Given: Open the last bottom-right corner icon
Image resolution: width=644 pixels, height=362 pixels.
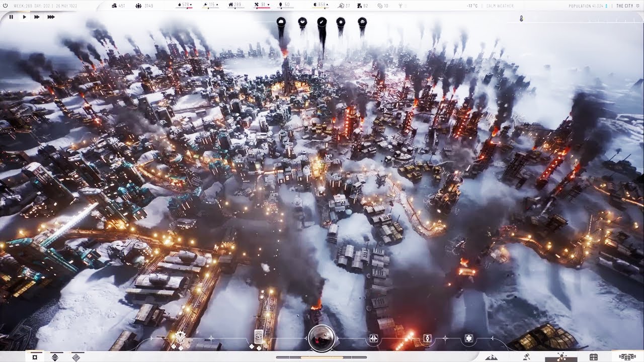Looking at the screenshot, I should [x=627, y=357].
